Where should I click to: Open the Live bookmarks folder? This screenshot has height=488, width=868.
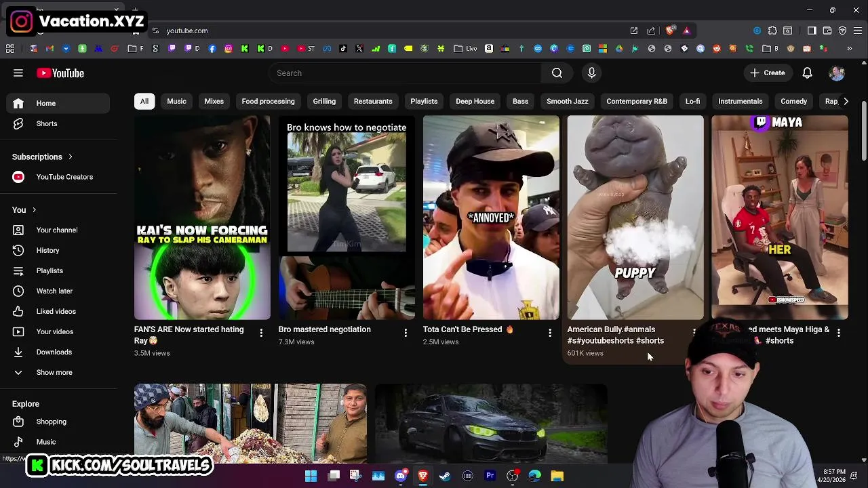[466, 49]
